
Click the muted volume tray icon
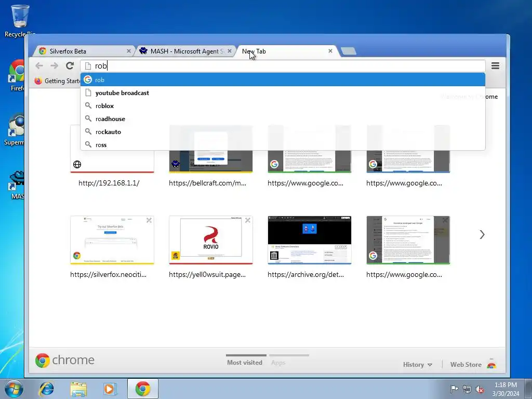click(x=480, y=389)
